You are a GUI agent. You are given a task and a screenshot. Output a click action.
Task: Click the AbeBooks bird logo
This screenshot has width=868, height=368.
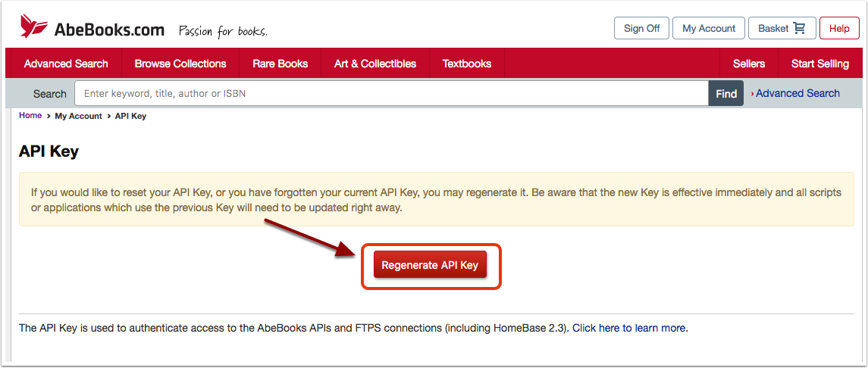[x=34, y=26]
